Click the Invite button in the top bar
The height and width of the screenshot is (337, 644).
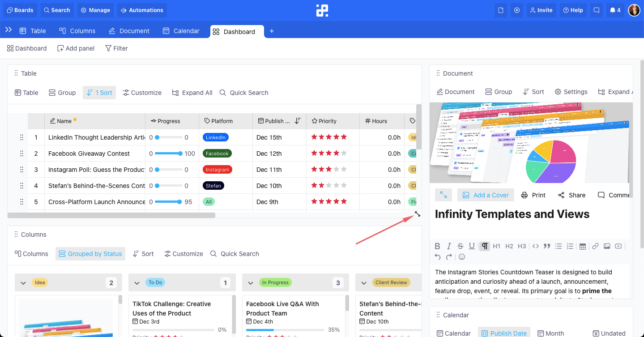tap(541, 10)
